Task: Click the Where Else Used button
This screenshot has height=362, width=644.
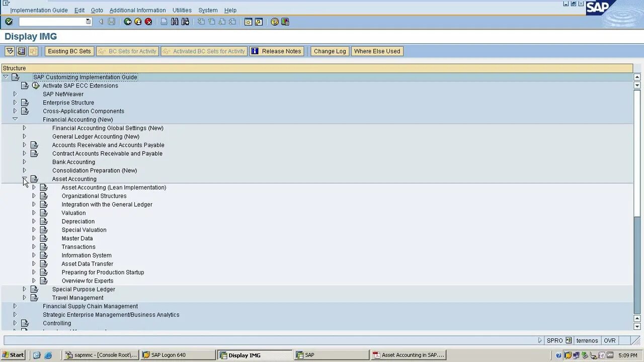Action: pyautogui.click(x=377, y=51)
